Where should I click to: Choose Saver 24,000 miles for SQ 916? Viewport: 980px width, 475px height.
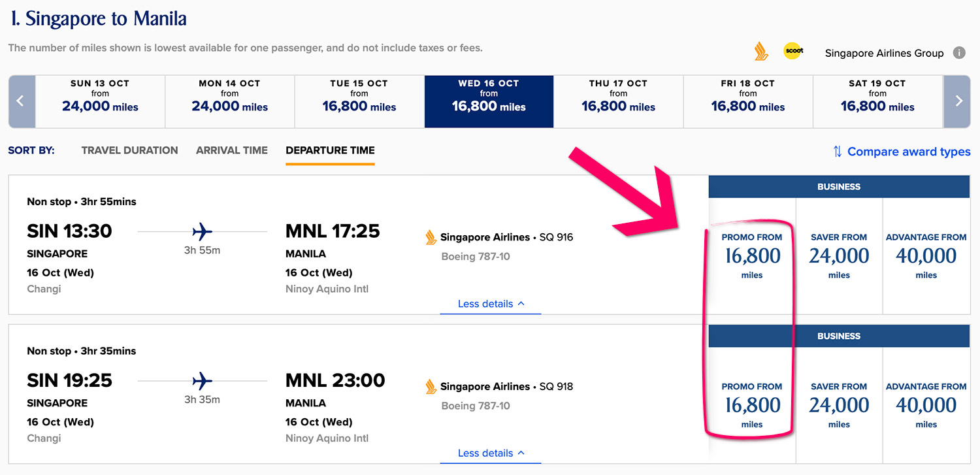tap(839, 255)
